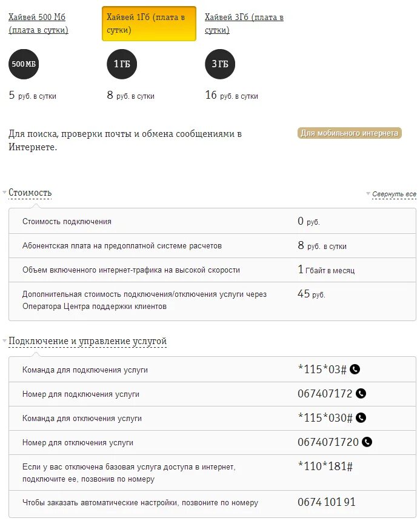Click the Для мобильного интернета tag
The width and height of the screenshot is (420, 521).
[350, 133]
